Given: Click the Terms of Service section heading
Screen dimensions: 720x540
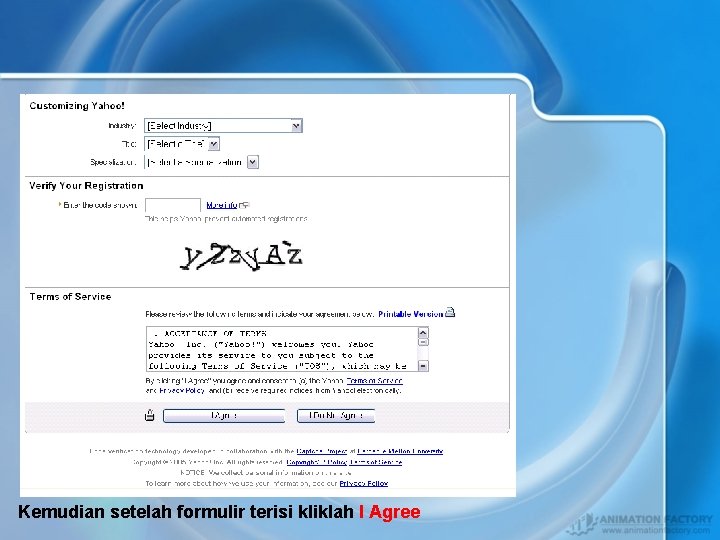Looking at the screenshot, I should click(70, 297).
